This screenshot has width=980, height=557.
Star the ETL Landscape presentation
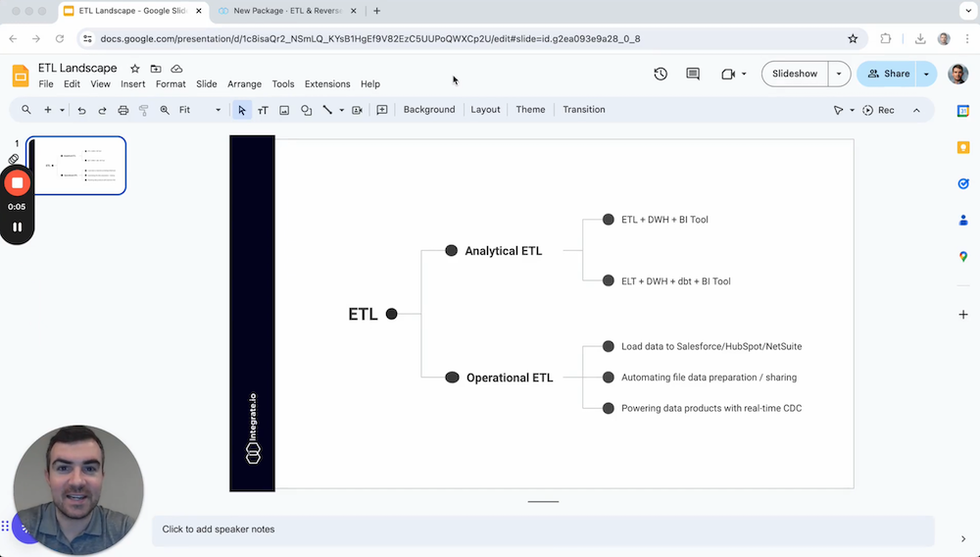[135, 69]
